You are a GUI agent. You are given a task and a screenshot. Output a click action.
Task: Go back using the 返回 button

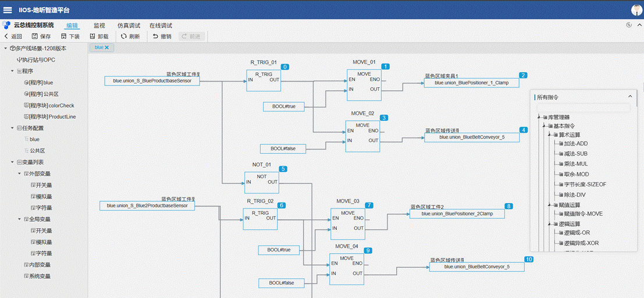point(13,36)
